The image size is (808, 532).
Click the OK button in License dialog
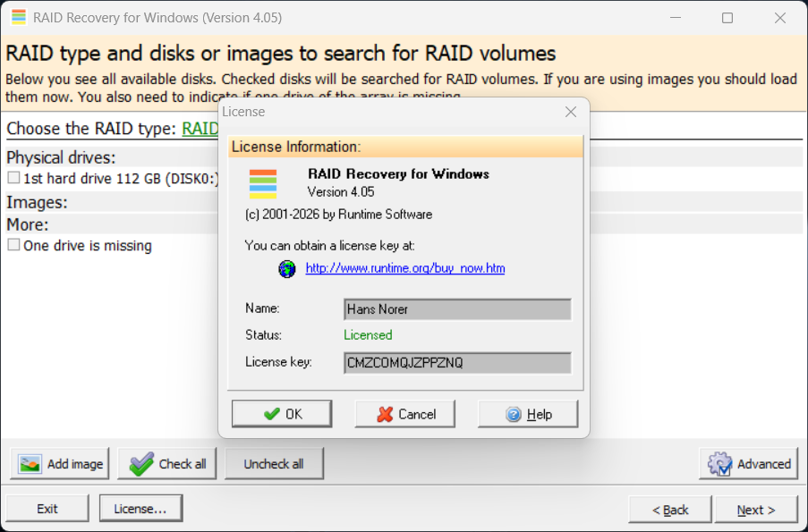pos(281,414)
